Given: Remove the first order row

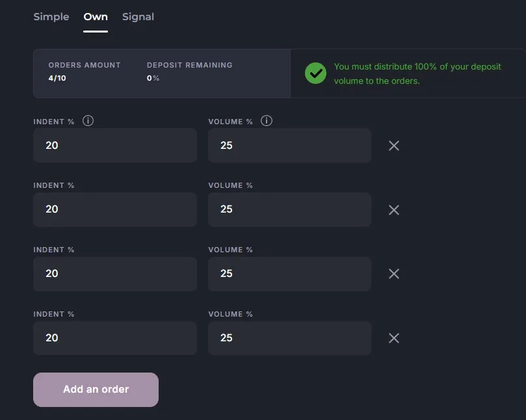Looking at the screenshot, I should (x=393, y=146).
